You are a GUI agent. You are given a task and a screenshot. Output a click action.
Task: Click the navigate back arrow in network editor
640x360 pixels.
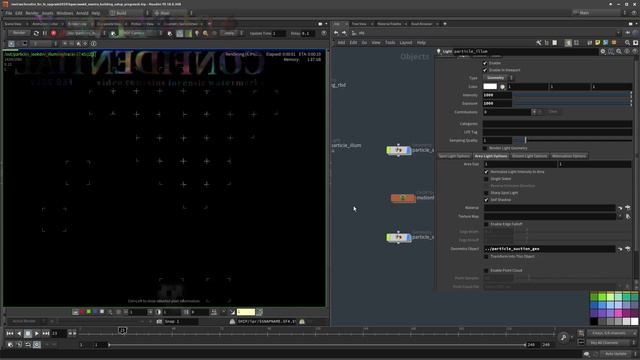[x=336, y=33]
